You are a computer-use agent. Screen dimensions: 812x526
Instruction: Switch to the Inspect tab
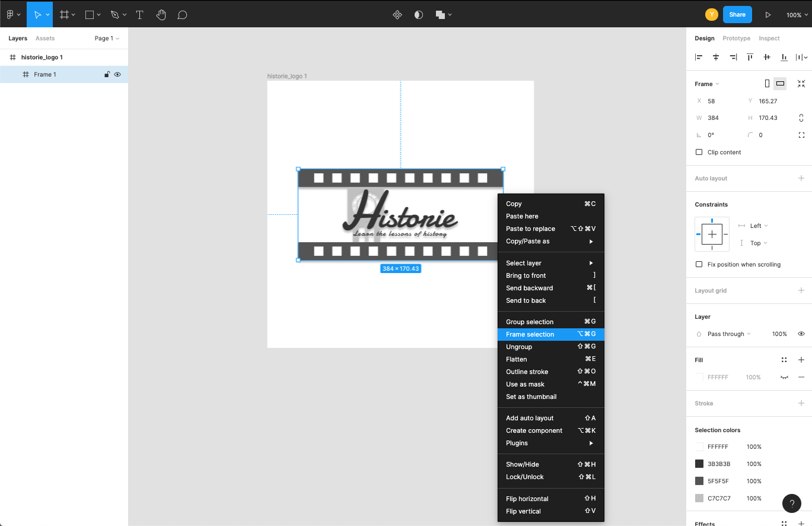(x=769, y=39)
